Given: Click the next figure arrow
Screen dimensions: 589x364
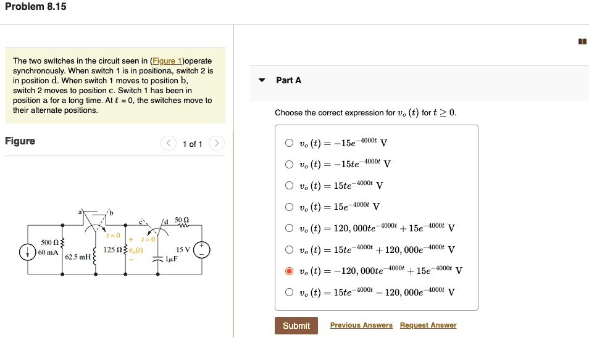Looking at the screenshot, I should pos(217,143).
